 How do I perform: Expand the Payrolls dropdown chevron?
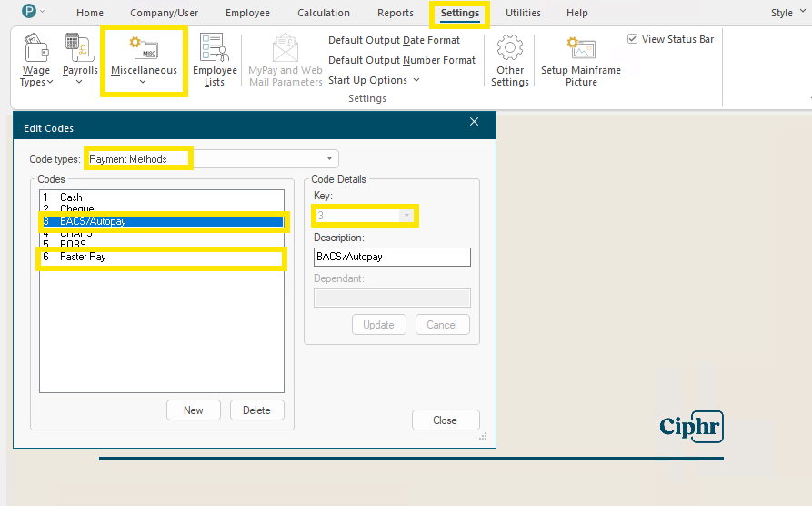coord(79,81)
